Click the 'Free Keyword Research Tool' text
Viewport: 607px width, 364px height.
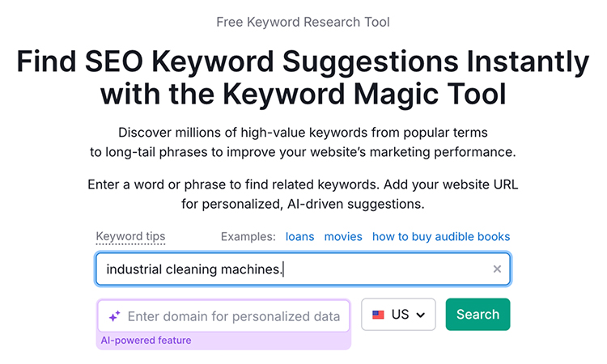(303, 22)
